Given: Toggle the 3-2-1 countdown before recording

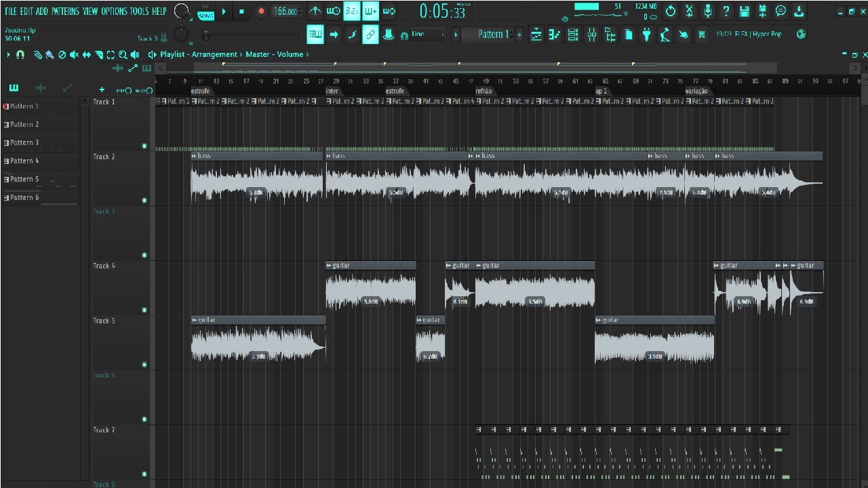Looking at the screenshot, I should point(351,12).
